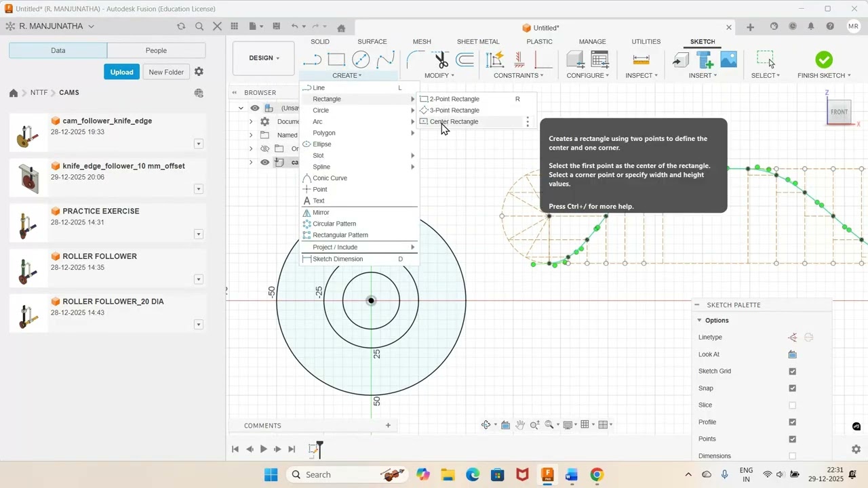868x488 pixels.
Task: Select the Line tool icon in toolbar
Action: tap(312, 60)
